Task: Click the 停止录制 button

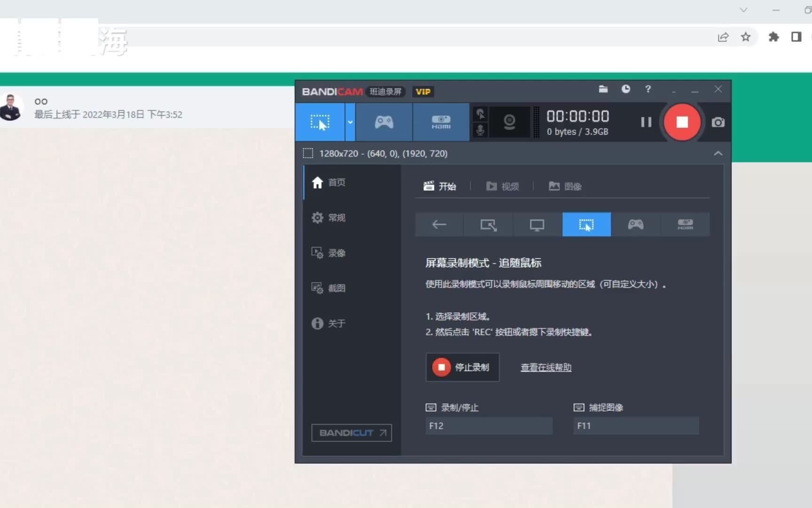Action: point(462,367)
